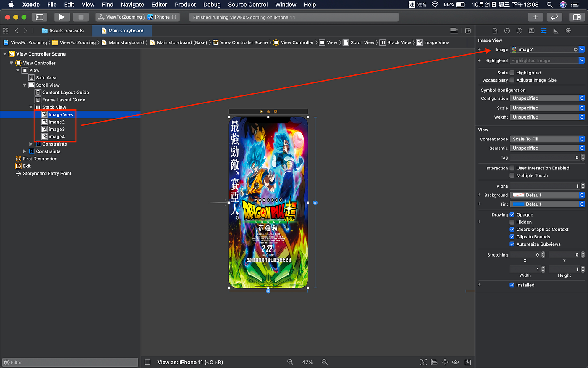Open Resolve Auto Layout Issues button
Viewport: 588px width, 368px height.
click(x=456, y=362)
